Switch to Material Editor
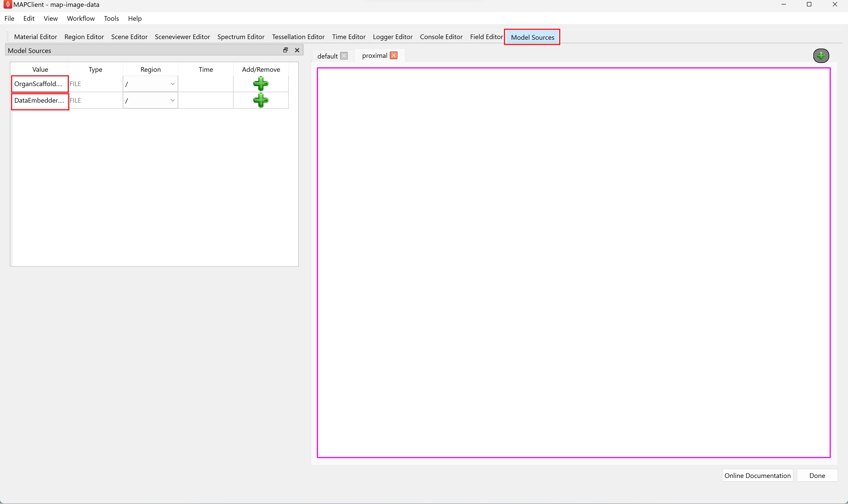This screenshot has height=504, width=848. [35, 37]
